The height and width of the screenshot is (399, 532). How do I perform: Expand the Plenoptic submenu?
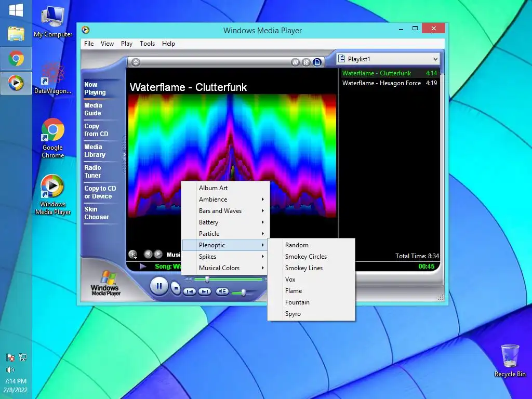coord(226,245)
